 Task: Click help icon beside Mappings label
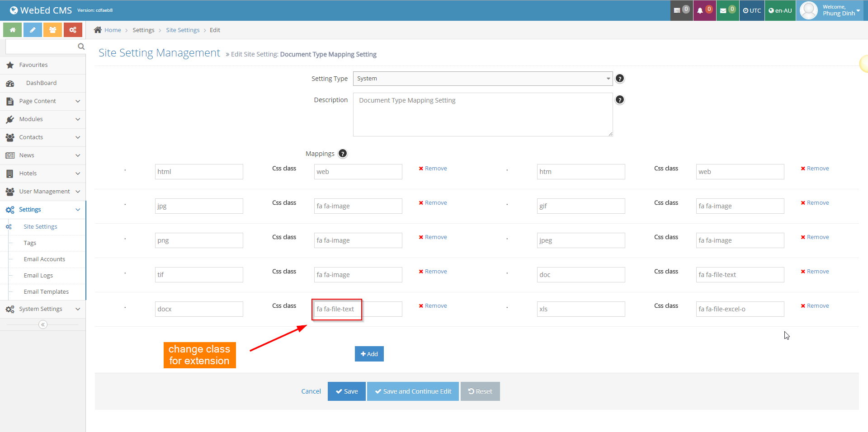[x=343, y=154]
